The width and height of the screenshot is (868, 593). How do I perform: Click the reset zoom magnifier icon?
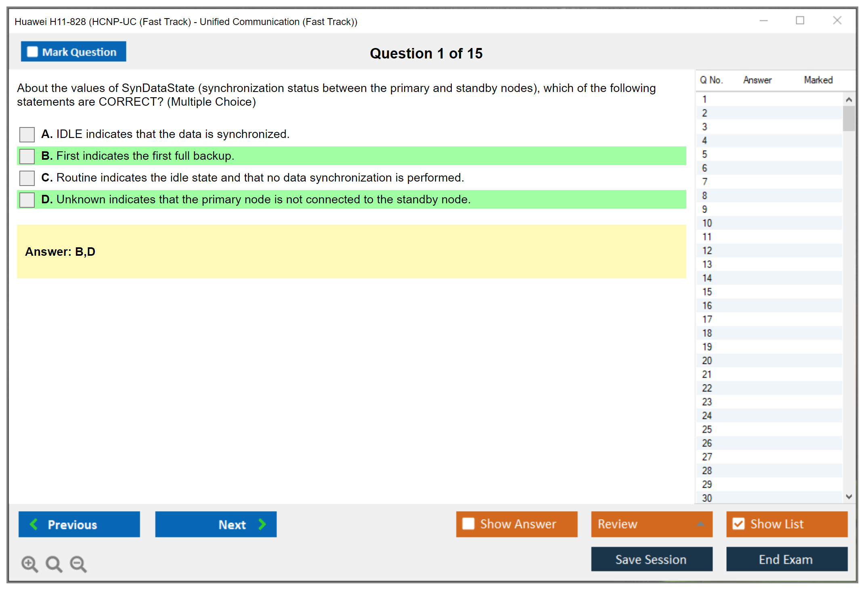(x=54, y=564)
